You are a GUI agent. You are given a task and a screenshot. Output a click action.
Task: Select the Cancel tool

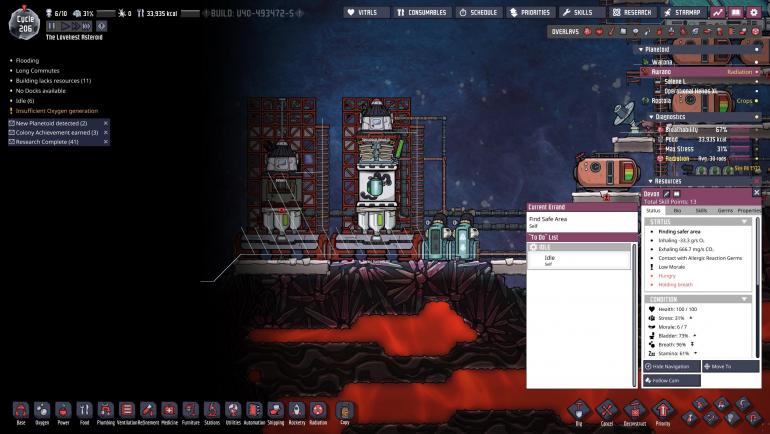coord(607,410)
